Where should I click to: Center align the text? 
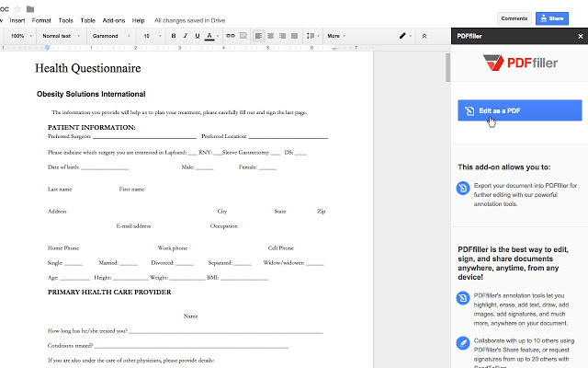coord(270,36)
